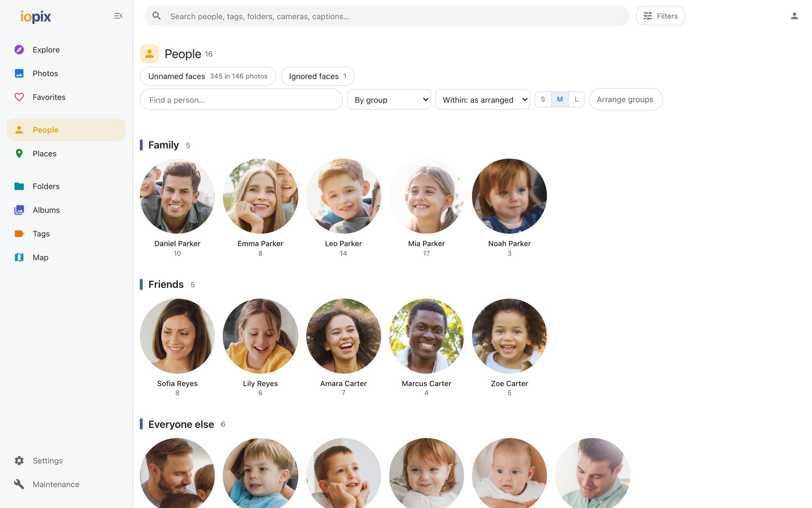Open the Within: as arranged dropdown

click(483, 99)
